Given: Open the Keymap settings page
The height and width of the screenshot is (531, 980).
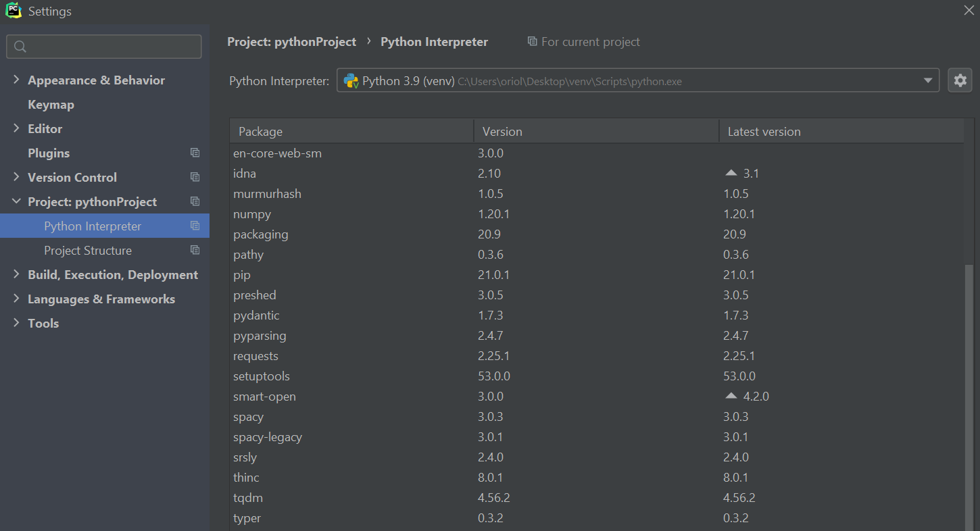Looking at the screenshot, I should pos(51,105).
